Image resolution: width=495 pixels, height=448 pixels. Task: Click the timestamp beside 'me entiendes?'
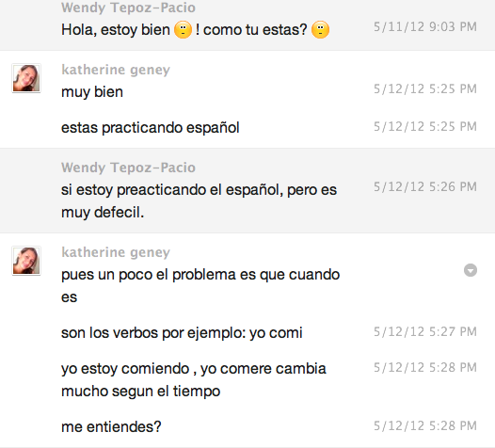pyautogui.click(x=425, y=426)
